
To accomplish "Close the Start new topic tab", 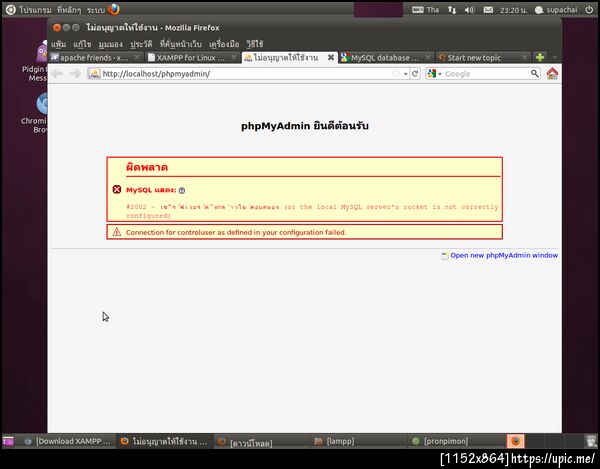I will [x=524, y=57].
